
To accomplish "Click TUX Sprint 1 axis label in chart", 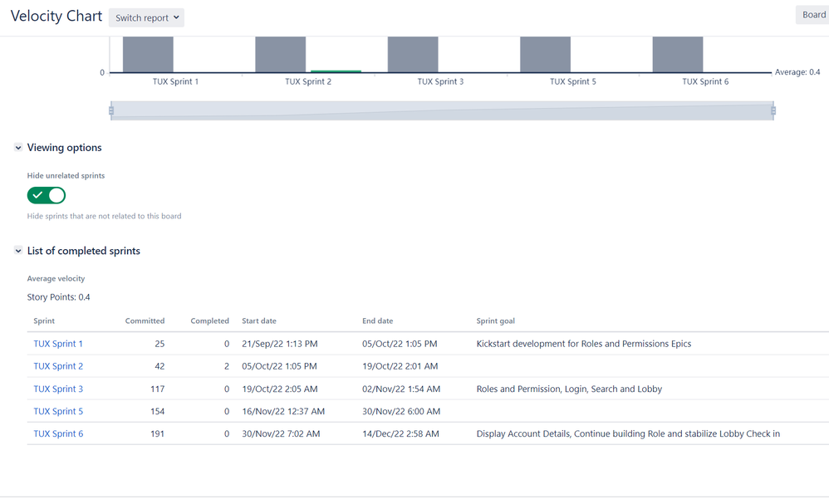I will pyautogui.click(x=175, y=81).
